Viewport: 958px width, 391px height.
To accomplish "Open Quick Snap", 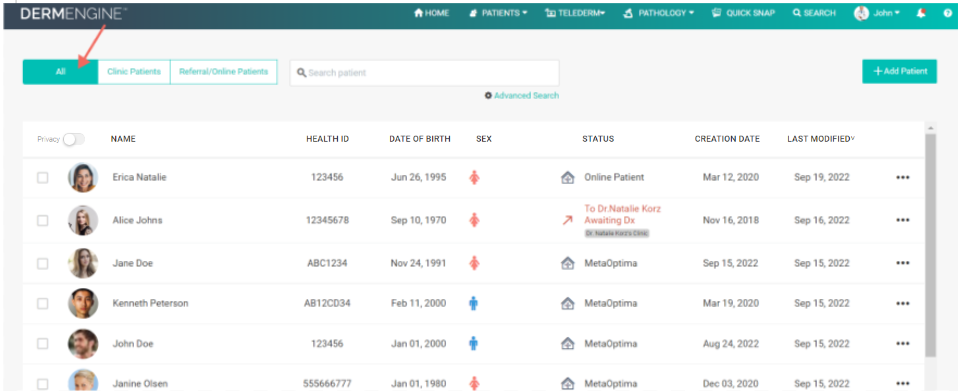I will (x=743, y=13).
